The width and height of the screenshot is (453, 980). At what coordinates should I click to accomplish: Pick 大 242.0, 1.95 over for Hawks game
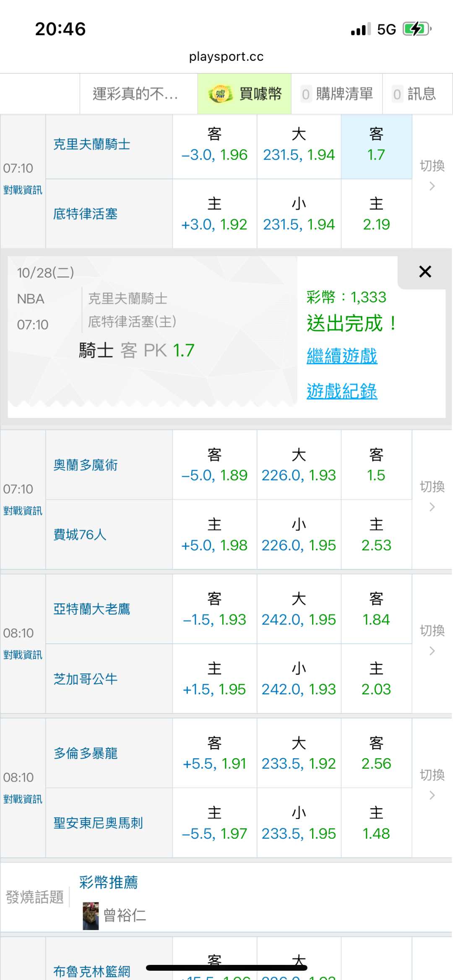pyautogui.click(x=299, y=609)
